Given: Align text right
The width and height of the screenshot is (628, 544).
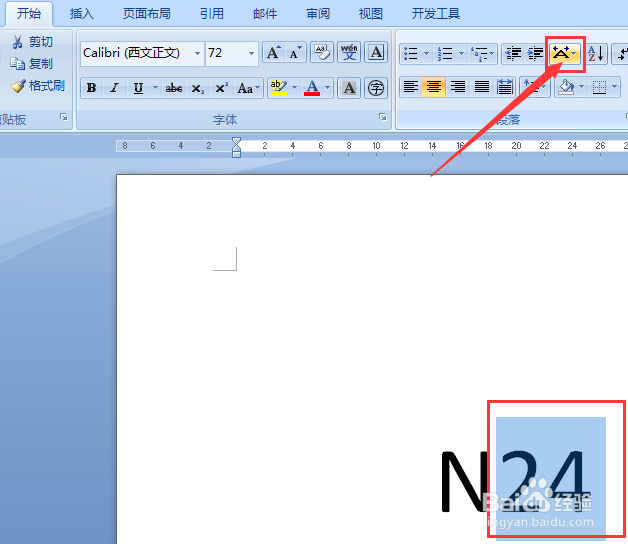Looking at the screenshot, I should coord(457,87).
